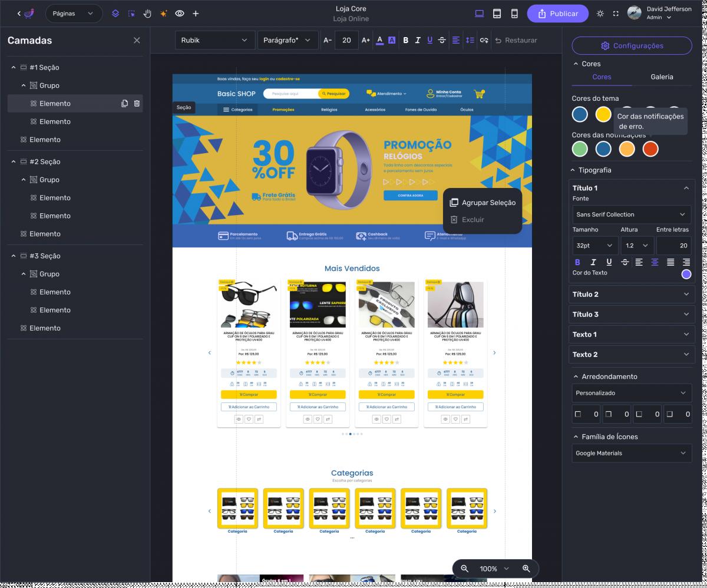Duplicate the selected Elemento layer

[x=124, y=104]
